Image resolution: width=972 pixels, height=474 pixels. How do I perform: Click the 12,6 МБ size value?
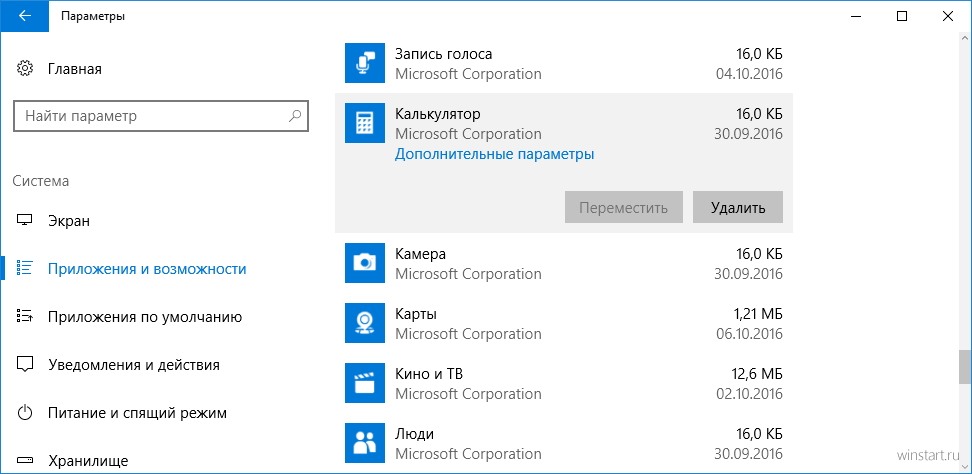[756, 374]
